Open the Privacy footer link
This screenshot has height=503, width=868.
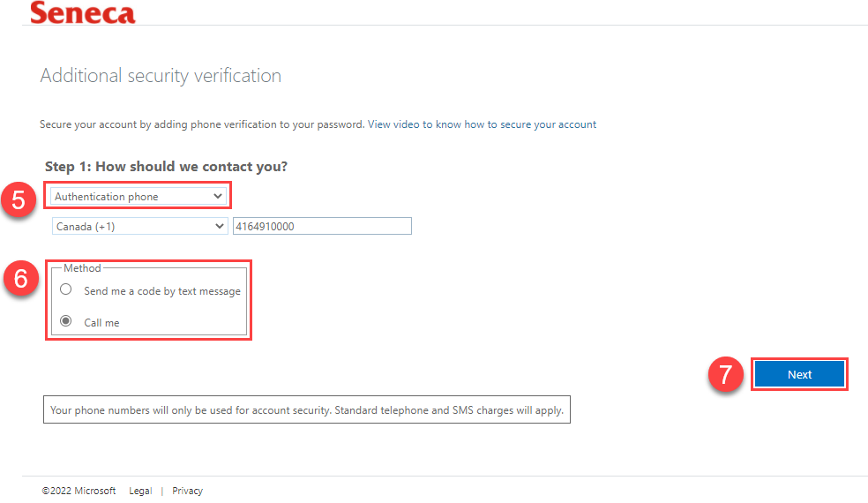(187, 491)
